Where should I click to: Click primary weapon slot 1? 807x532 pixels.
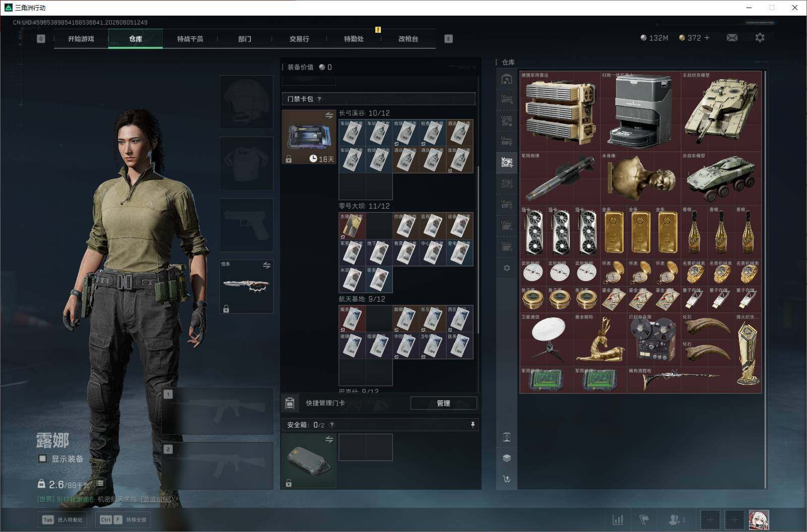(x=218, y=411)
